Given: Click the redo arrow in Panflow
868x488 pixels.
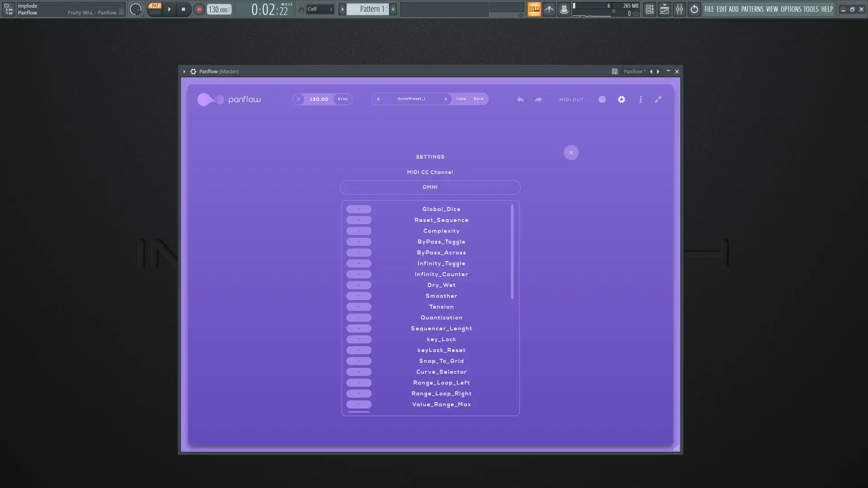Looking at the screenshot, I should 538,99.
